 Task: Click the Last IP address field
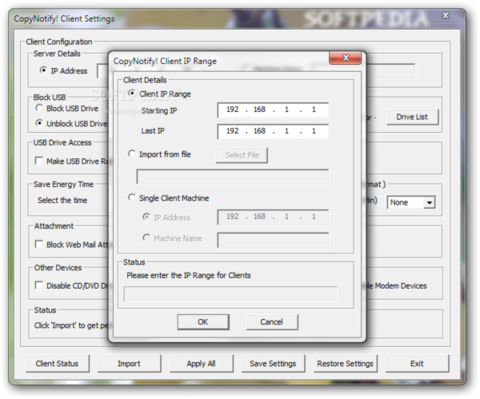click(273, 131)
